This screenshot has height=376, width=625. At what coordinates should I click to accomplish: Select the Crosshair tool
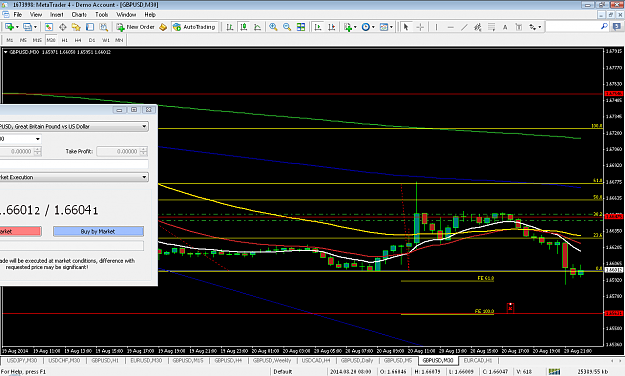(x=420, y=27)
